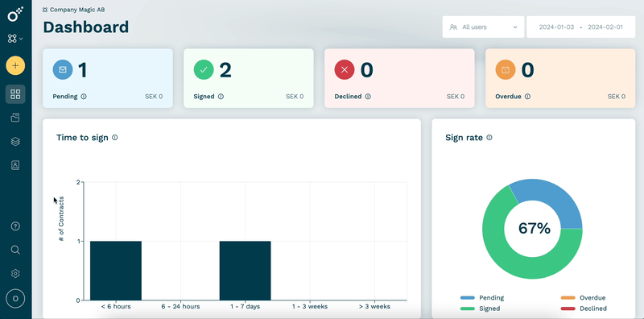Toggle the Pending legend entry
644x319 pixels.
(x=481, y=297)
